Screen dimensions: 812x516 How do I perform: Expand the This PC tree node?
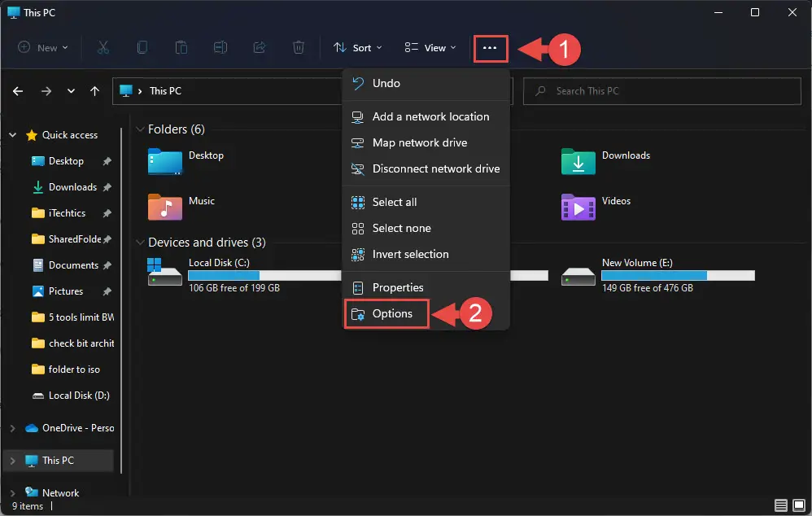(12, 461)
